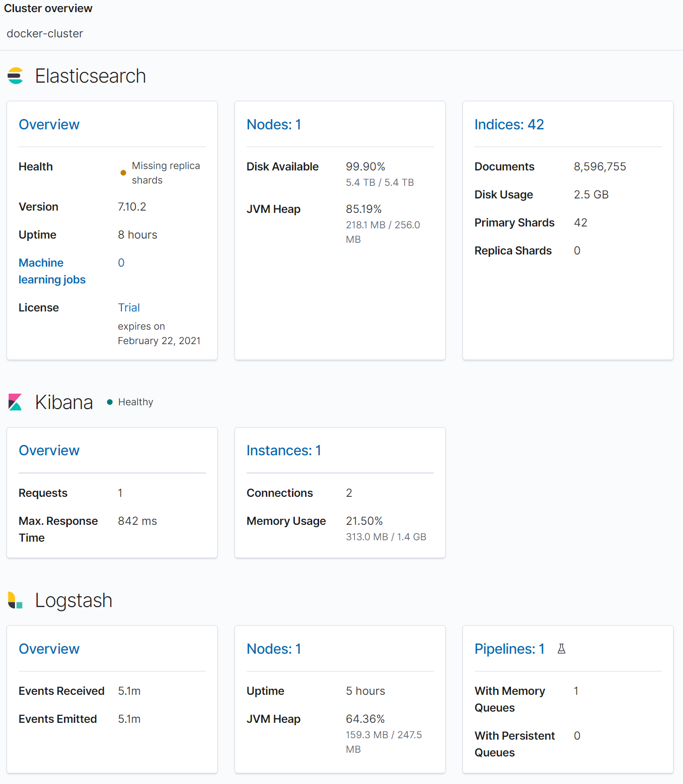Click heap size 218.1 MB / 256.0 MB
Screen dimensions: 683x784
[x=383, y=232]
